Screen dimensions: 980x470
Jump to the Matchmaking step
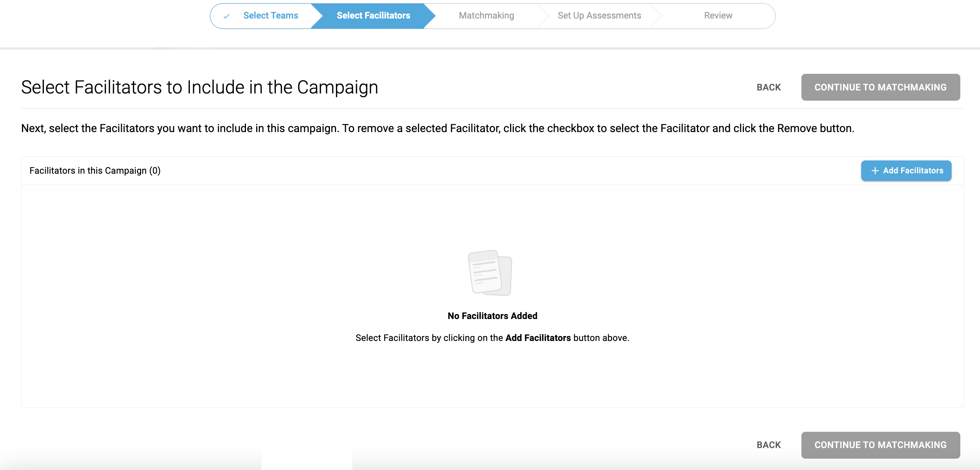point(486,16)
